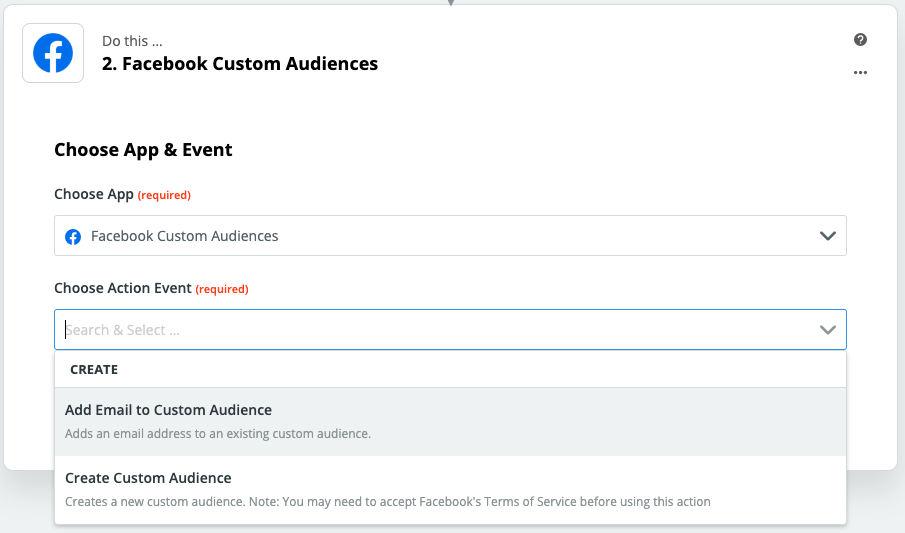Click the large Facebook app logo
Viewport: 905px width, 533px height.
tap(53, 53)
